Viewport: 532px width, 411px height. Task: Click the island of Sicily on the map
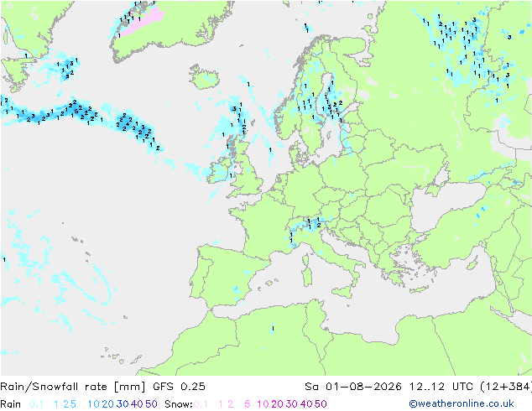(342, 292)
